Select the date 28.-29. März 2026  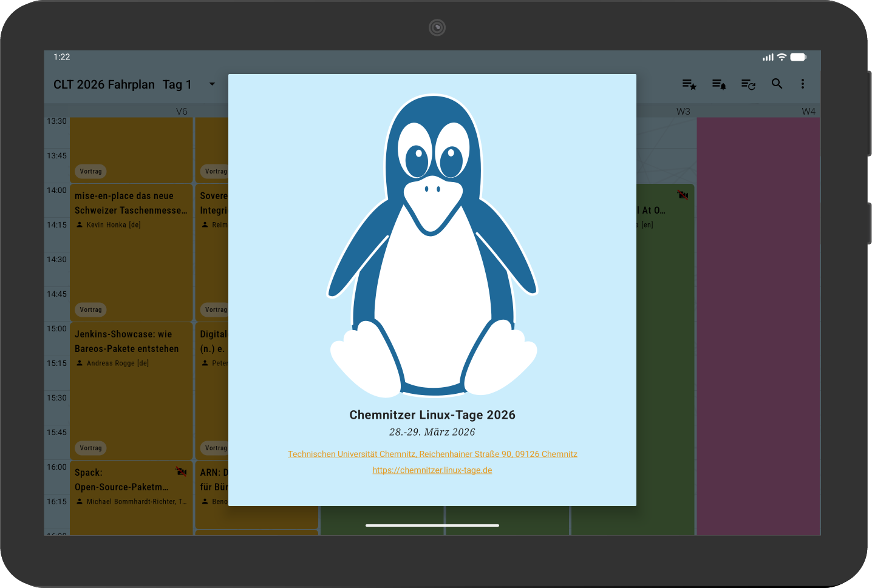pos(432,432)
